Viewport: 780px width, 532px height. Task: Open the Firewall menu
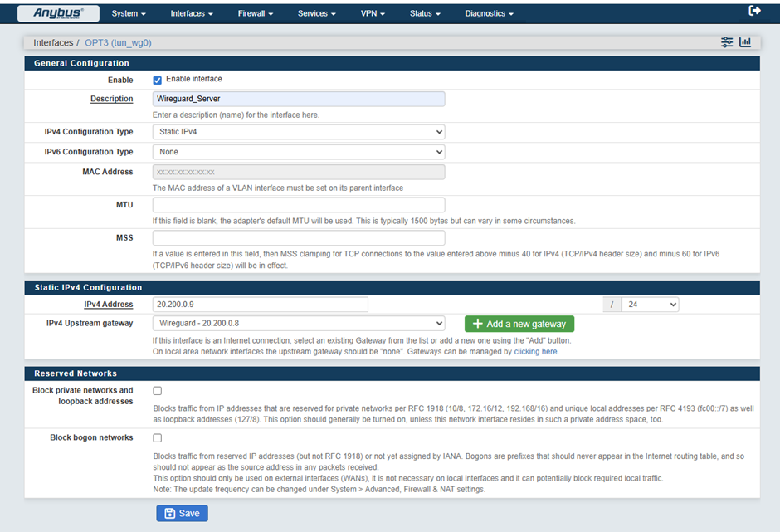pyautogui.click(x=255, y=13)
